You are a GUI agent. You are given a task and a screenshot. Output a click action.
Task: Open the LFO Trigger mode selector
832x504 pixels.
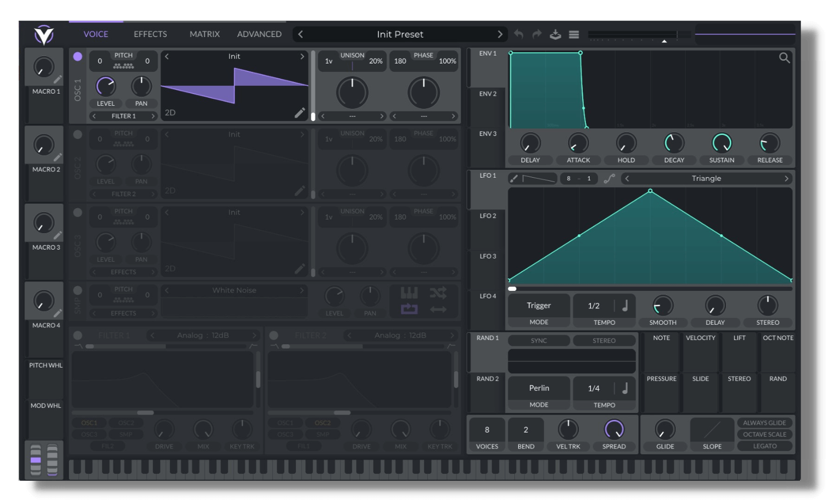click(x=539, y=306)
